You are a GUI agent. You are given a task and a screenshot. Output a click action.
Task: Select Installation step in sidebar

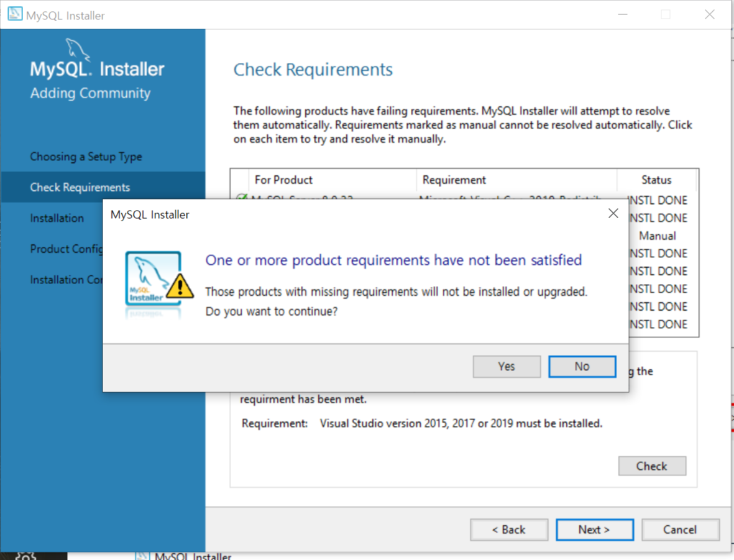click(x=57, y=218)
